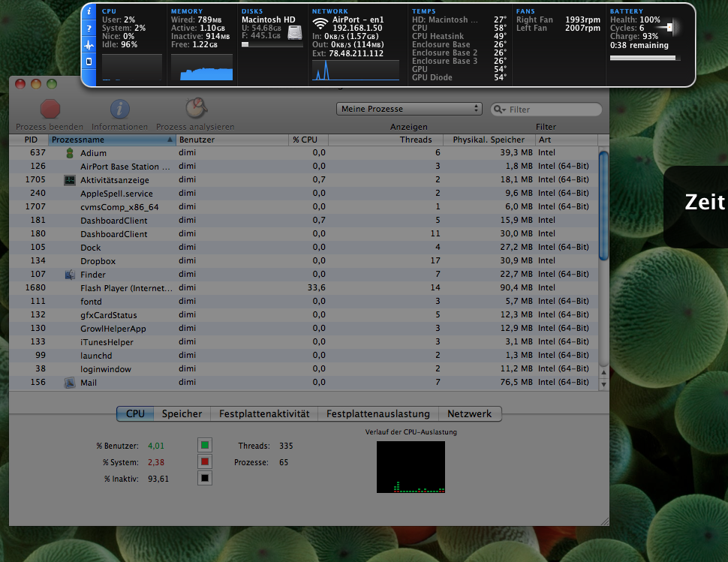Click the question mark icon in iStat sidebar
The image size is (728, 562).
[x=89, y=29]
